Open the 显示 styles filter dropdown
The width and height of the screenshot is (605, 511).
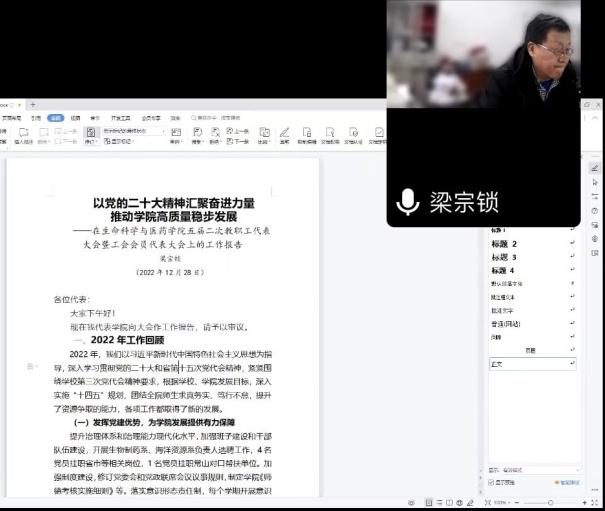click(x=540, y=470)
